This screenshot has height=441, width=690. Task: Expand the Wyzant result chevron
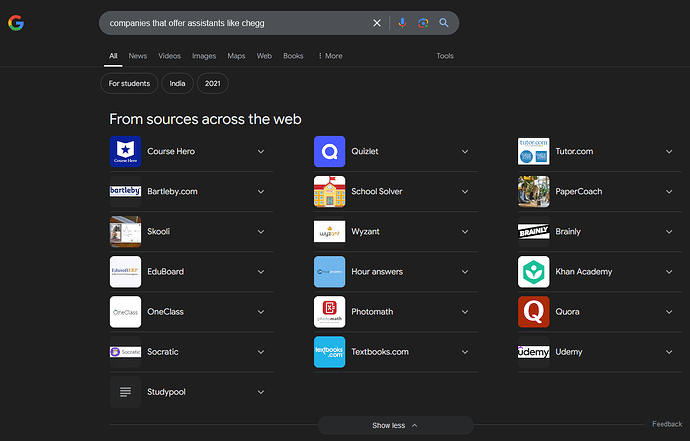(465, 232)
